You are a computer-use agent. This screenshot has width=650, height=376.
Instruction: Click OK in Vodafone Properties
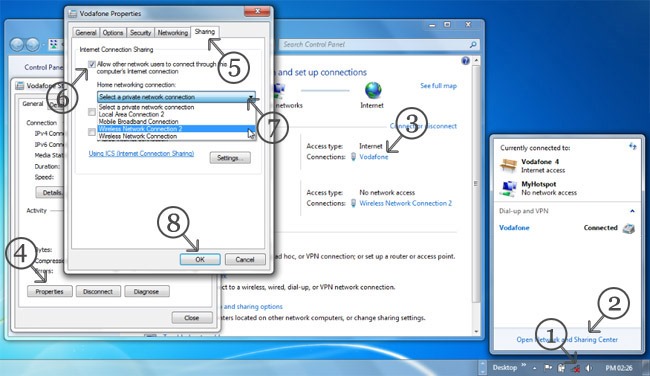(x=200, y=260)
